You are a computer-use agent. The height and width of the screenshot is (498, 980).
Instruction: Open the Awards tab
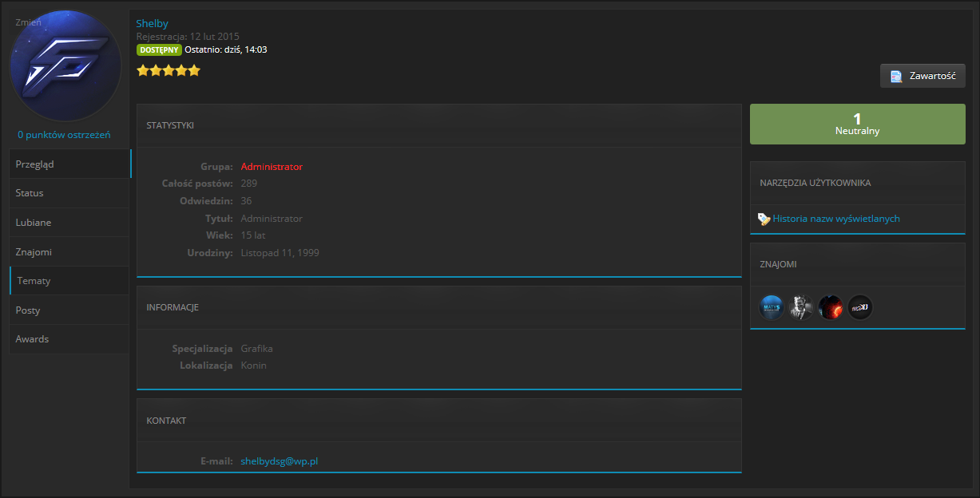coord(69,339)
